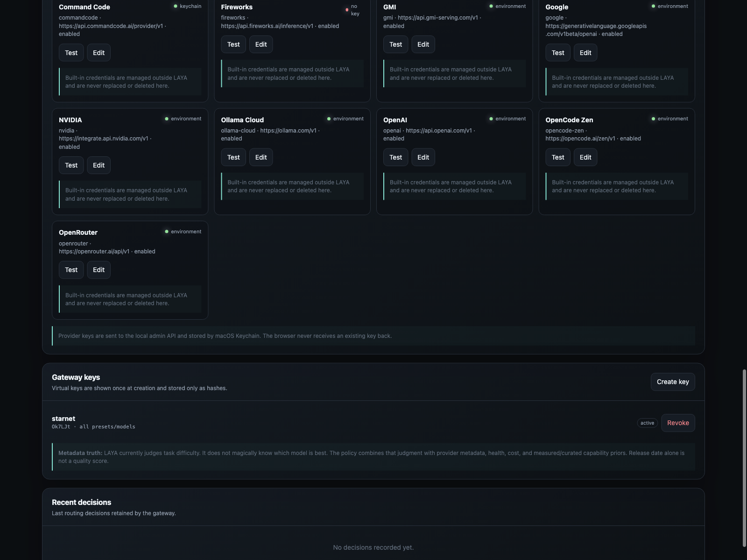Click the opencode.ai/zen/v1 URL text
This screenshot has width=747, height=560.
point(580,139)
